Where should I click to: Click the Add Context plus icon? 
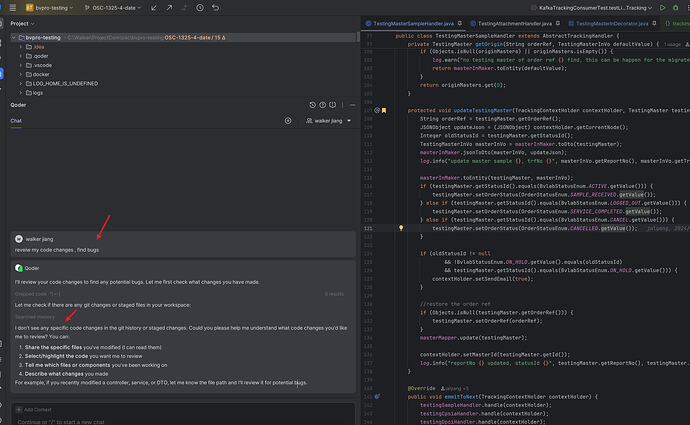19,410
